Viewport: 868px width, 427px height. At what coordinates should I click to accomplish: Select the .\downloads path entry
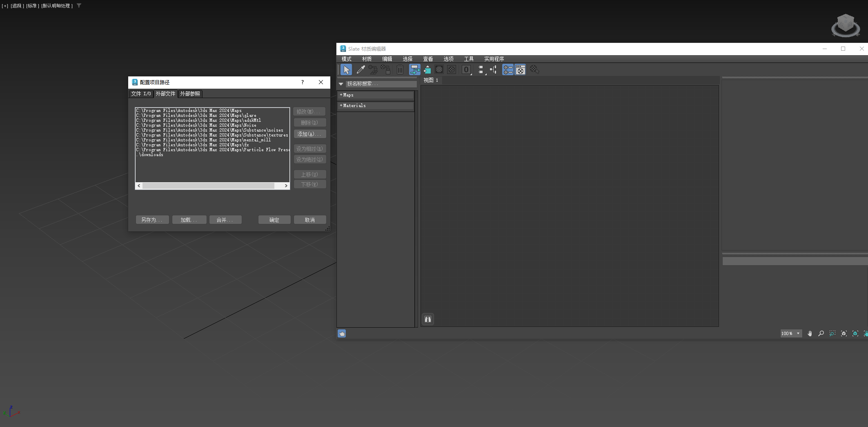click(x=212, y=155)
